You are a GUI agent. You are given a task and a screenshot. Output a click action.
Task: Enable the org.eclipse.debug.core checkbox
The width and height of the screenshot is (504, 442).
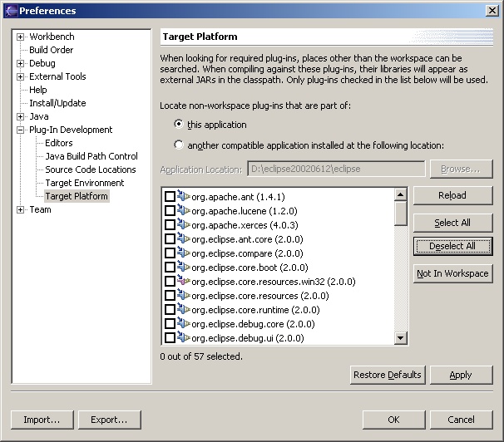(x=170, y=324)
